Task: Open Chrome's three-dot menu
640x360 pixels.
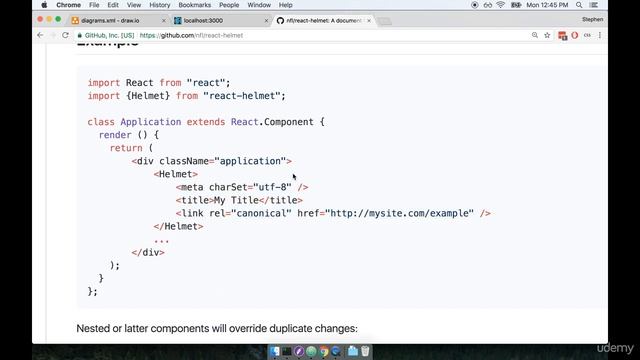Action: (x=600, y=35)
